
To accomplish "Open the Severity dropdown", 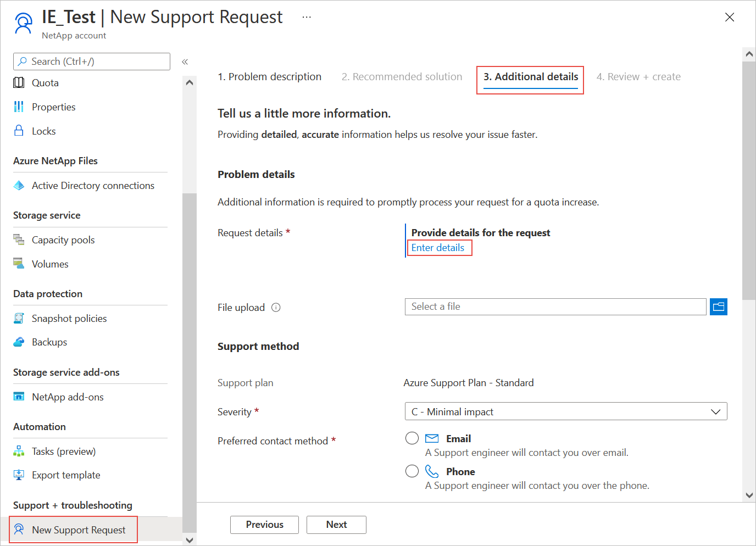I will [715, 411].
